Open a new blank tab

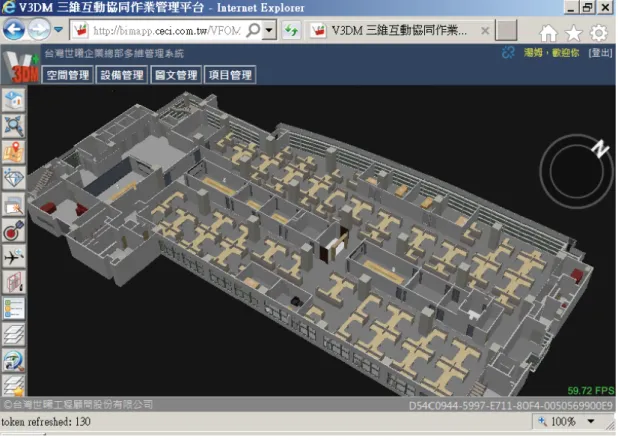pos(506,30)
